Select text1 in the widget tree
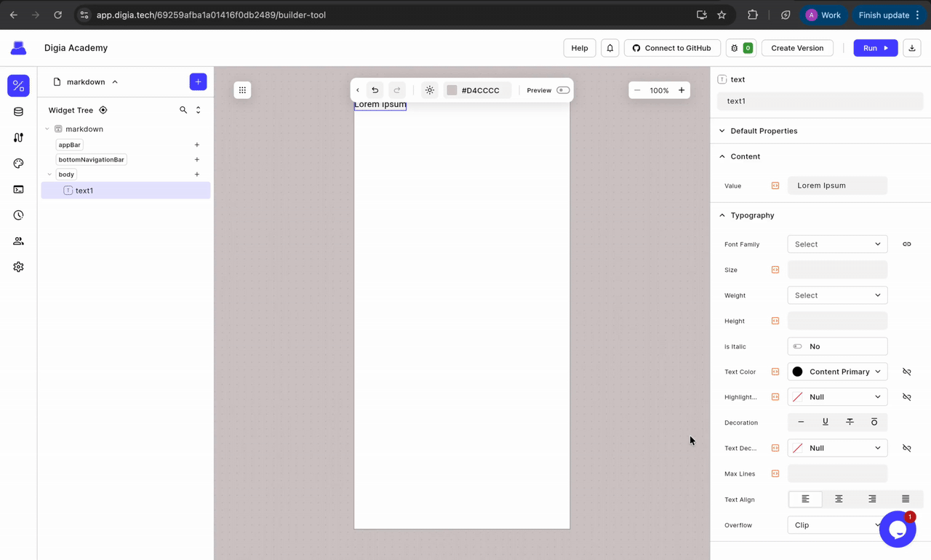This screenshot has height=560, width=931. coord(84,191)
